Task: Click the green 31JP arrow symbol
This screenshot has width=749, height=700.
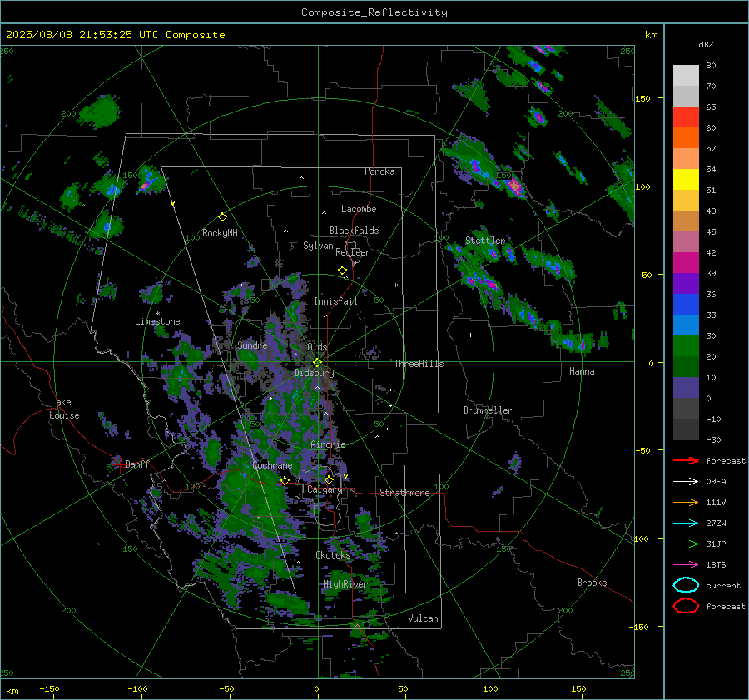Action: tap(686, 544)
